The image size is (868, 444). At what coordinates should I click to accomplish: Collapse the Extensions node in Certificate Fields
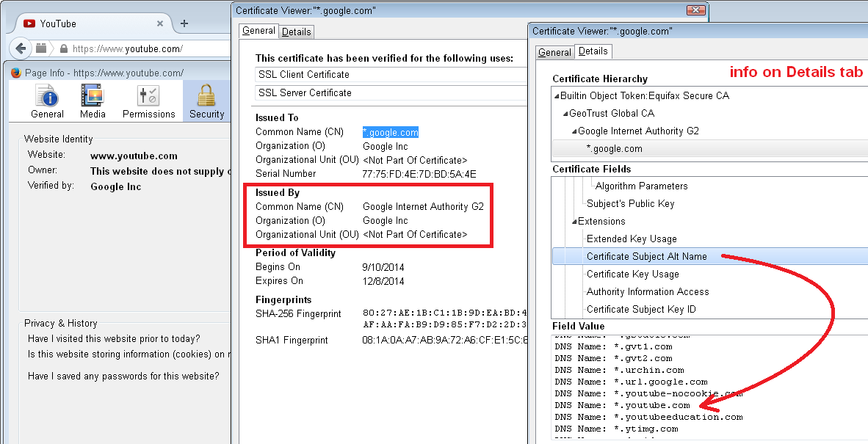[x=574, y=222]
